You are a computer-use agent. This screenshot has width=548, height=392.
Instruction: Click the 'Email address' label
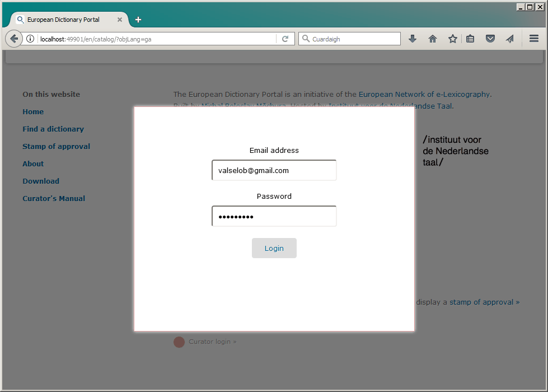274,151
